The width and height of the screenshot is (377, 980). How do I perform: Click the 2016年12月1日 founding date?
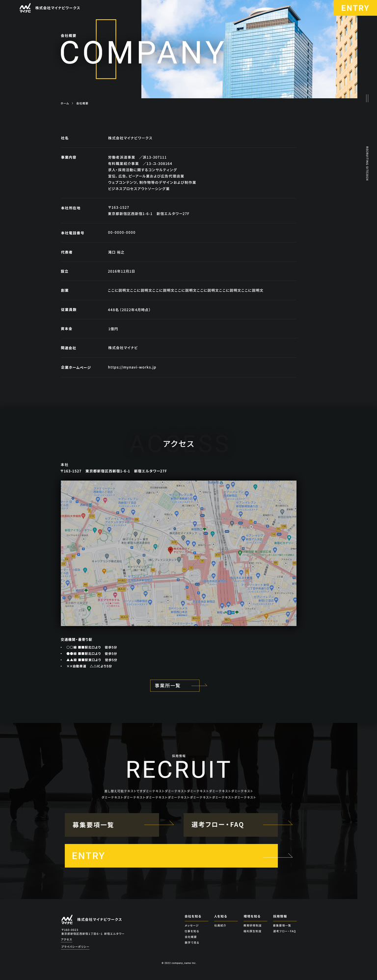[121, 271]
